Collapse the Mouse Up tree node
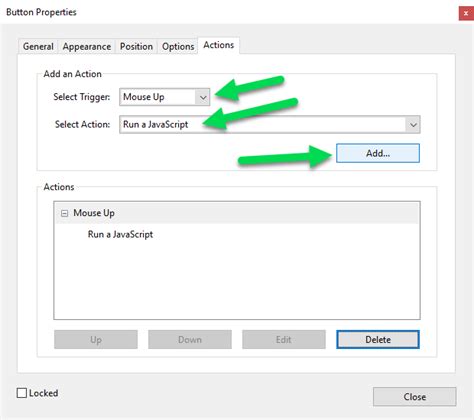The width and height of the screenshot is (474, 420). point(64,213)
